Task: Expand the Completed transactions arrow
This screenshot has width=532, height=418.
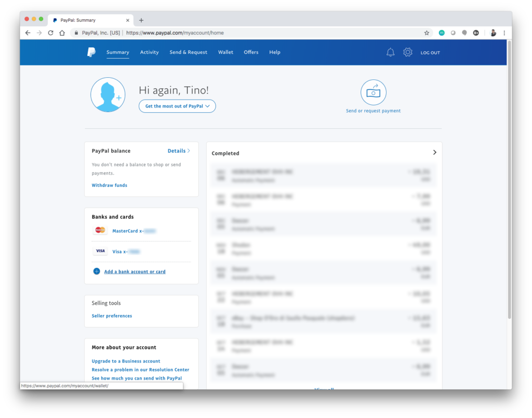Action: point(434,153)
